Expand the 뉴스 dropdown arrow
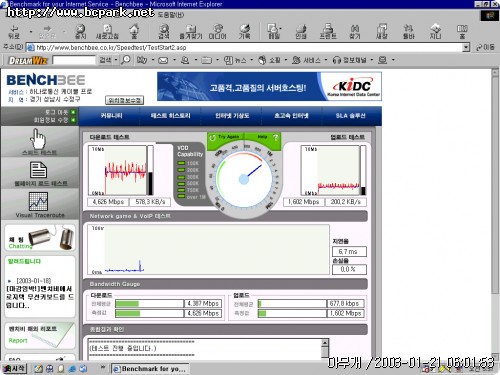 coord(252,60)
